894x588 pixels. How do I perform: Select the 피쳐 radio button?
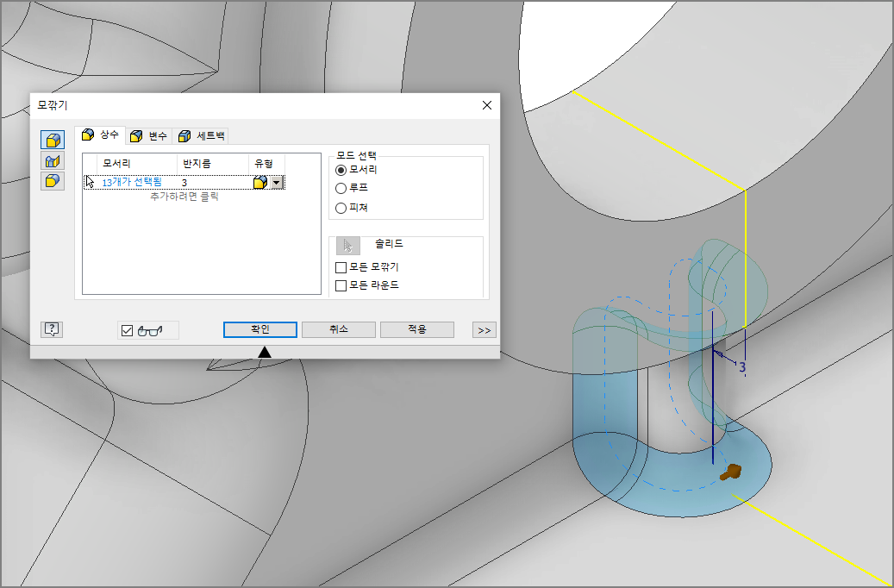point(341,208)
